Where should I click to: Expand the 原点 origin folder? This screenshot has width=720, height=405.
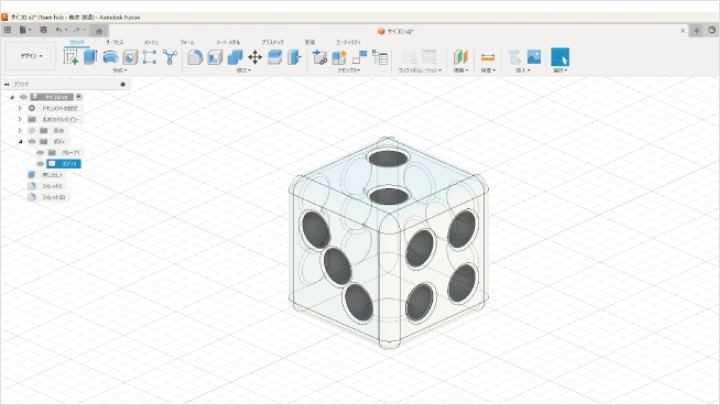click(x=20, y=130)
